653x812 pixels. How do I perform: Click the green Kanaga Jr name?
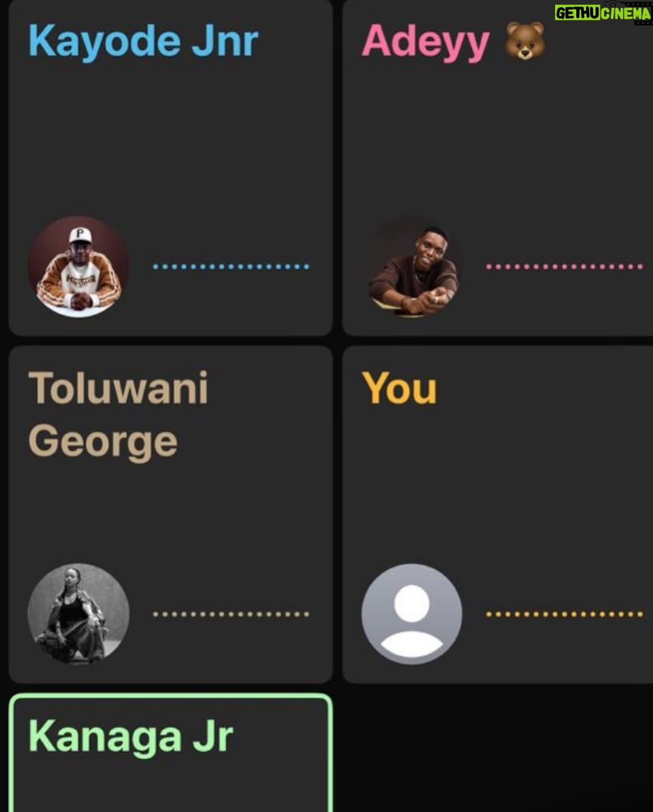pyautogui.click(x=131, y=736)
